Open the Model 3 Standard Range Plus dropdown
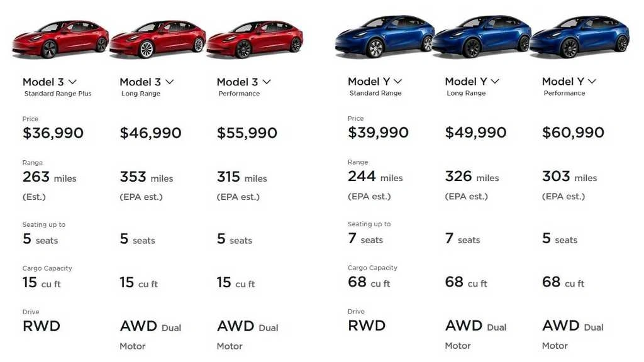 pos(72,82)
